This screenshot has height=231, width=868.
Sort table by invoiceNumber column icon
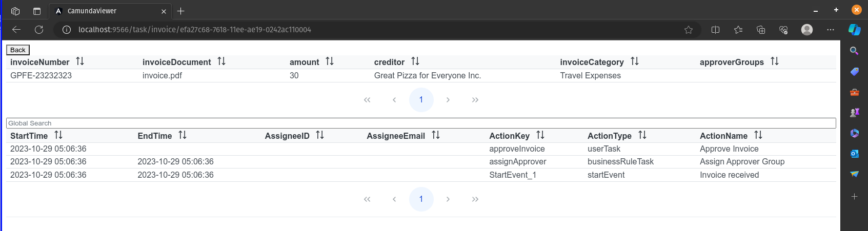[80, 61]
